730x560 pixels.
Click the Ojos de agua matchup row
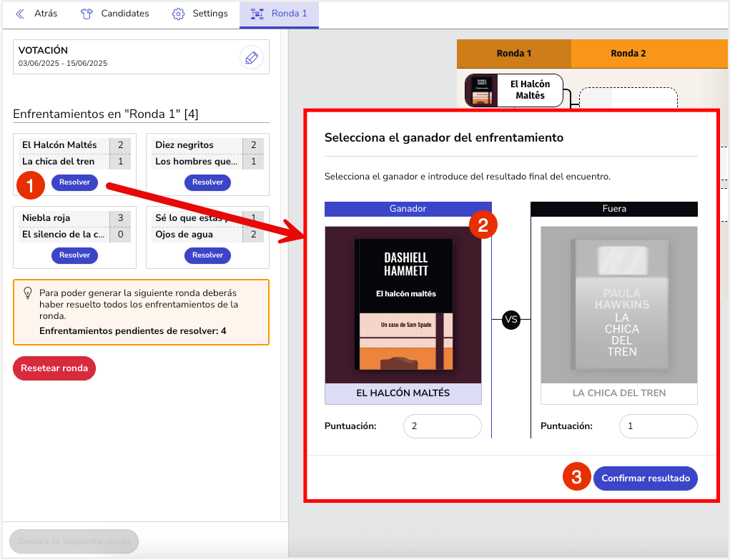[207, 235]
